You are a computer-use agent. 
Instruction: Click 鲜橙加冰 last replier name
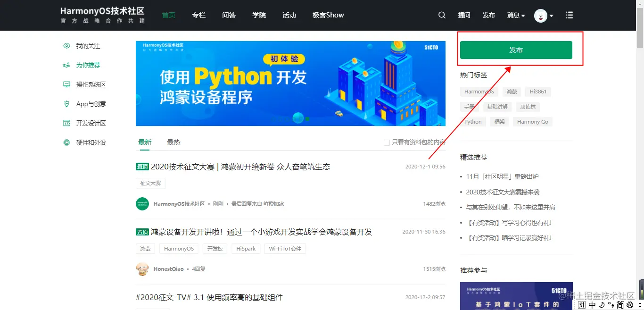274,204
